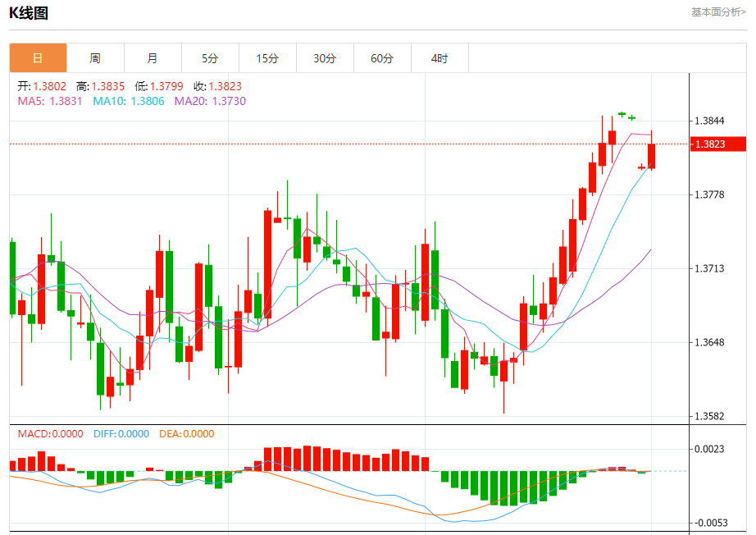Switch to the 周 weekly tab
Image resolution: width=756 pixels, height=535 pixels.
click(x=95, y=58)
